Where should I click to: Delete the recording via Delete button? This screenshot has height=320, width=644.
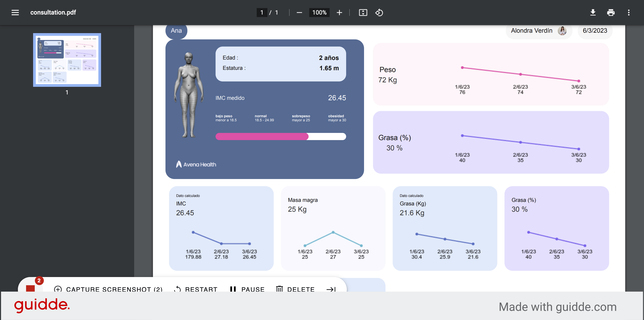[x=295, y=289]
